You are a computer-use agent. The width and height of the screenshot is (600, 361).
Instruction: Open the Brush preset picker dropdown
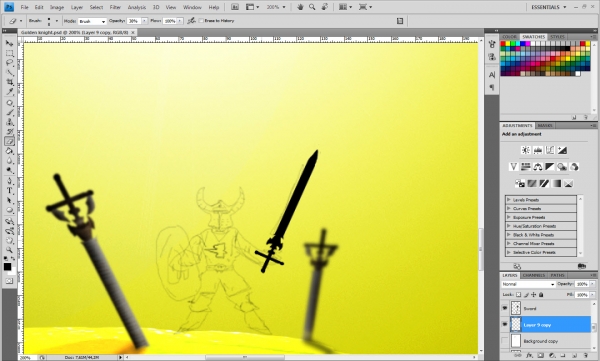[x=57, y=21]
